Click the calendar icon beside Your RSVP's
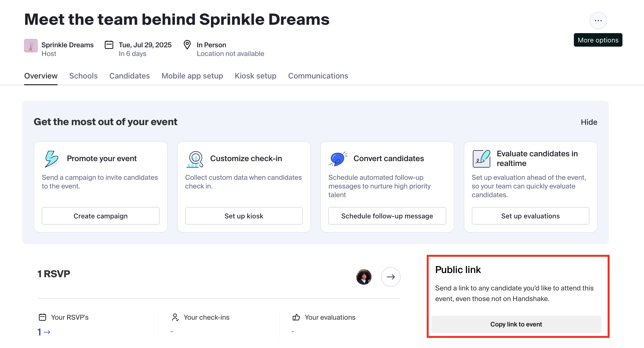The height and width of the screenshot is (348, 644). point(42,317)
